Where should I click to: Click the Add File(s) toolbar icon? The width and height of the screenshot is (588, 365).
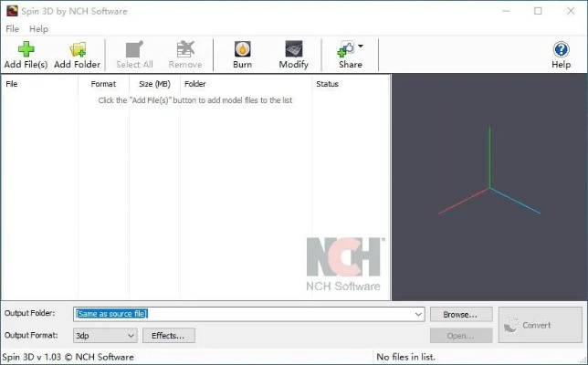click(x=26, y=50)
